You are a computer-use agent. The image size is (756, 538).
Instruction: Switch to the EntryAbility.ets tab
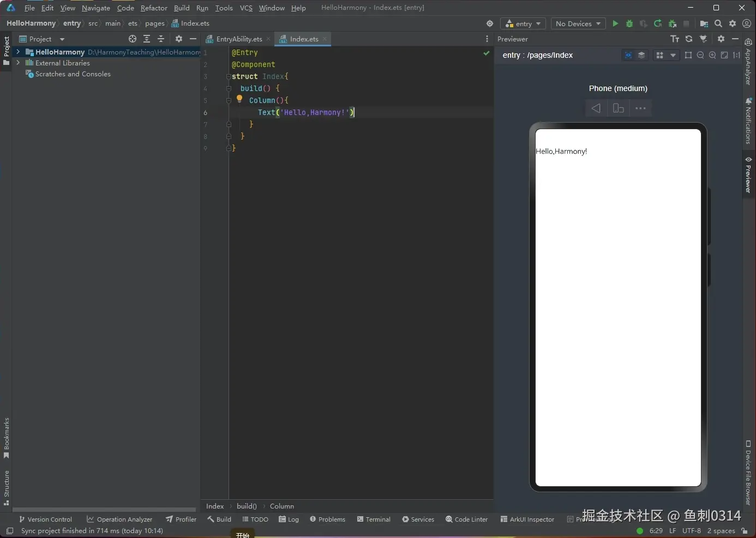(238, 39)
